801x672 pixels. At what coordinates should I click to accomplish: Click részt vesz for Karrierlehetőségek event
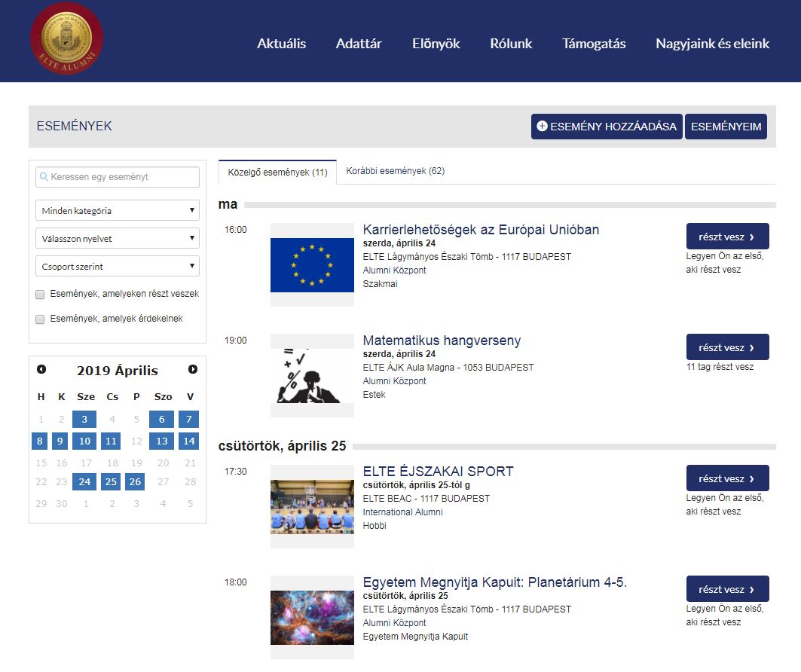(x=727, y=237)
